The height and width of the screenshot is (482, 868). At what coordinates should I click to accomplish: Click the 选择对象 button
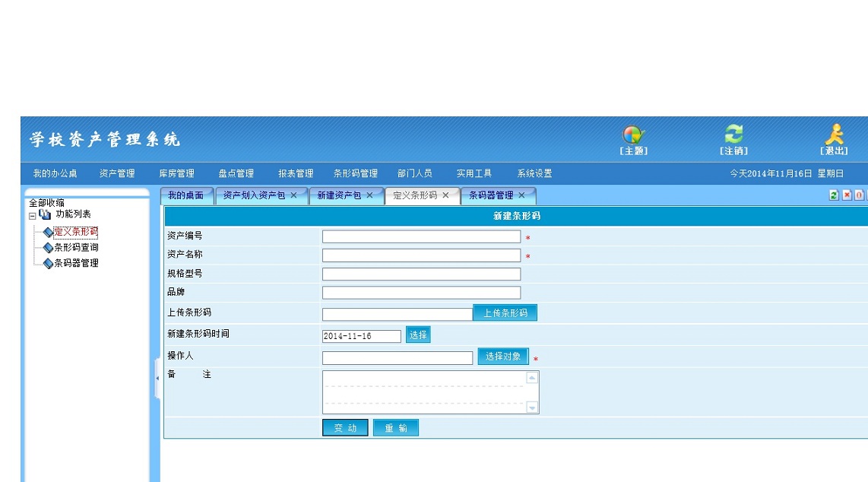tap(502, 357)
